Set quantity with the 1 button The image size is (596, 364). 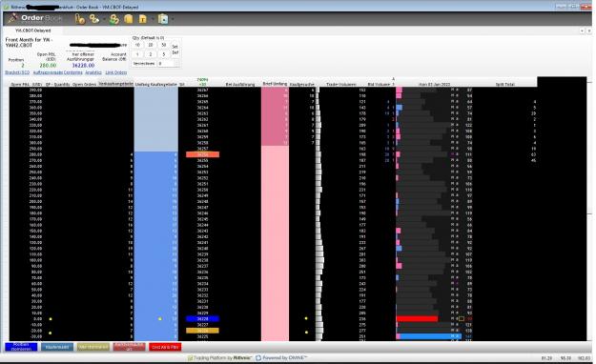(137, 54)
